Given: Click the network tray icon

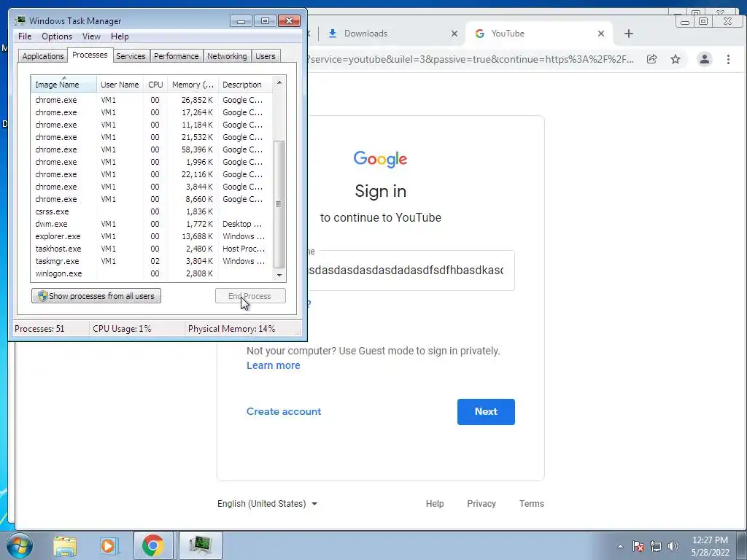Looking at the screenshot, I should point(656,546).
